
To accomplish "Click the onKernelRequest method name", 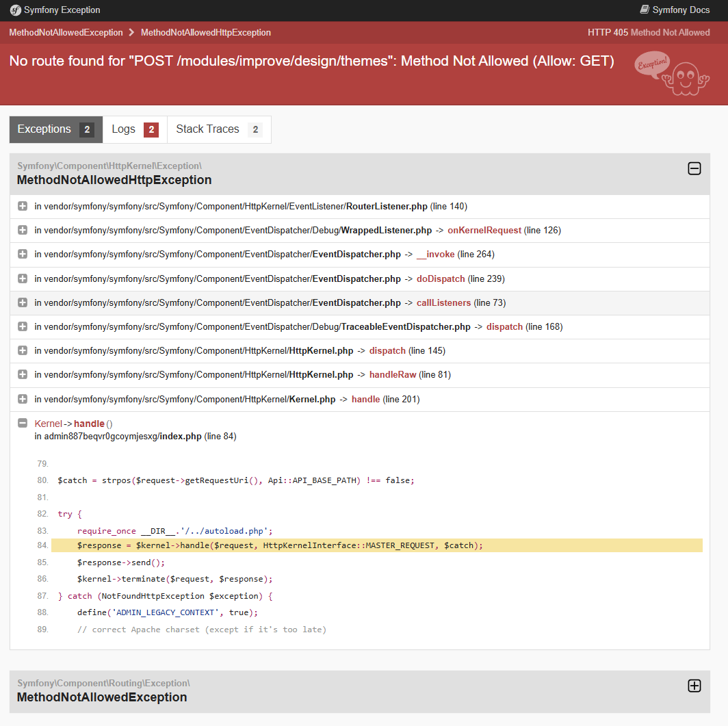I will click(484, 230).
